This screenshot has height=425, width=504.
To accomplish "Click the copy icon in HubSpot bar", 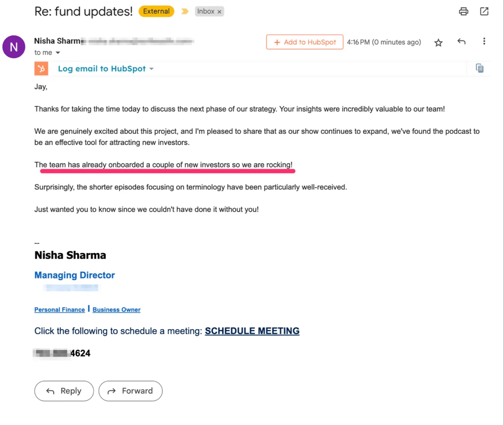I will tap(479, 68).
